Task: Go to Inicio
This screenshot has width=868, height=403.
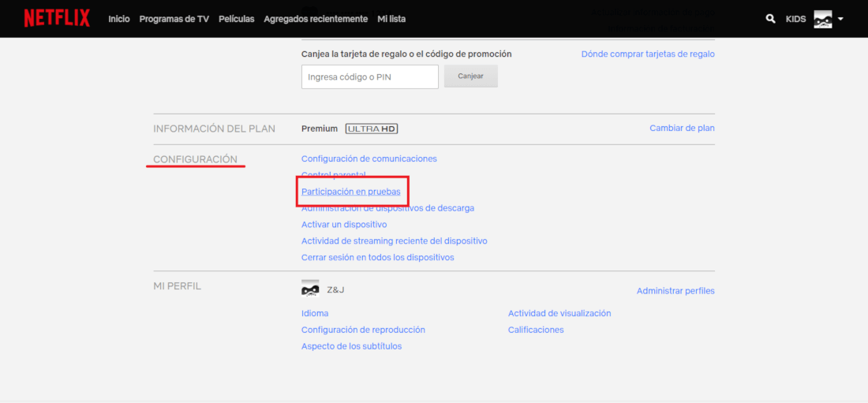Action: [119, 19]
